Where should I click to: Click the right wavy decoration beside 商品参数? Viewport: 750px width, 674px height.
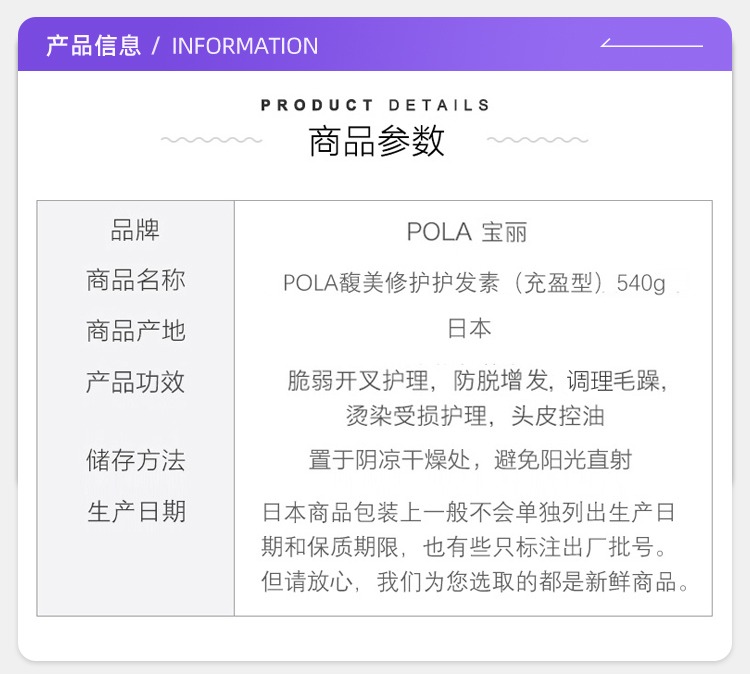pos(537,140)
